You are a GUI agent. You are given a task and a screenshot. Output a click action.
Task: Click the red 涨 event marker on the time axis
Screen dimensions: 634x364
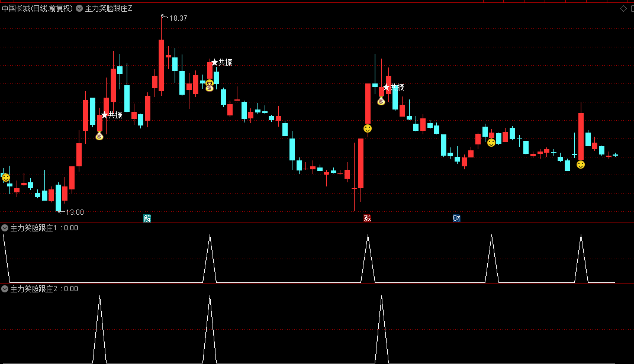pos(367,218)
